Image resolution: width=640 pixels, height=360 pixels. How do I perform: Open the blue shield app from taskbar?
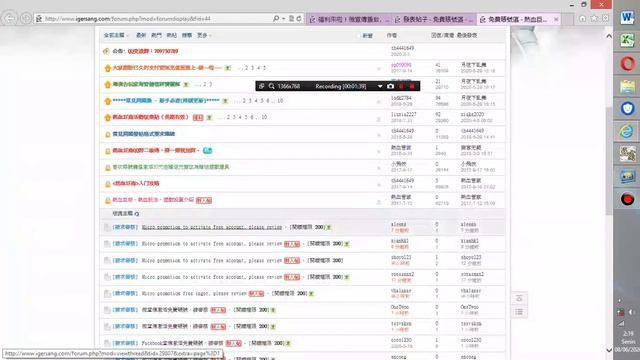pos(627,109)
